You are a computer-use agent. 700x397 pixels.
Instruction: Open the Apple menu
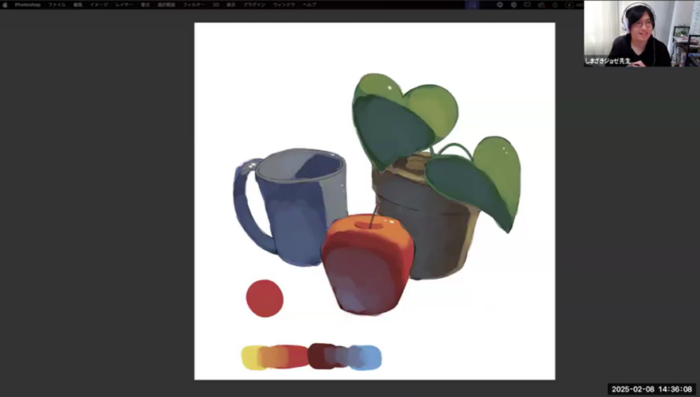[x=5, y=5]
